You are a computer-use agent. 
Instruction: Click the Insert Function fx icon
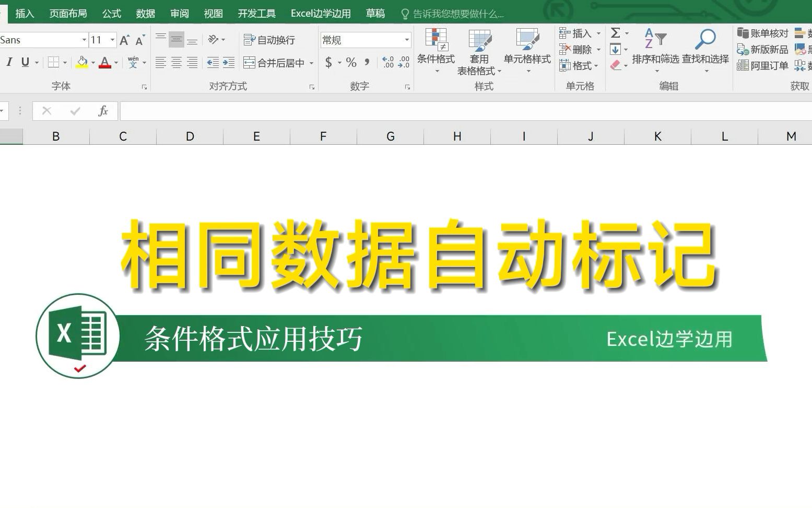coord(103,111)
